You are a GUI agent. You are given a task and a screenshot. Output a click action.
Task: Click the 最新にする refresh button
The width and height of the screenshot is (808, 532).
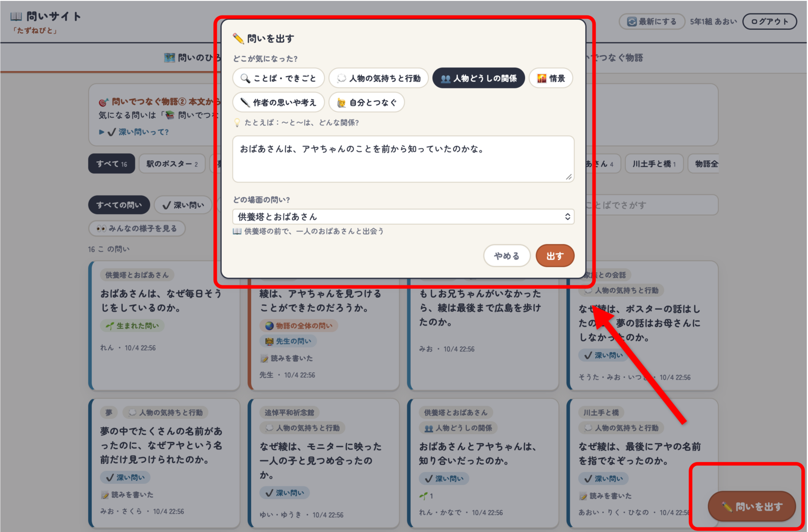click(x=652, y=21)
